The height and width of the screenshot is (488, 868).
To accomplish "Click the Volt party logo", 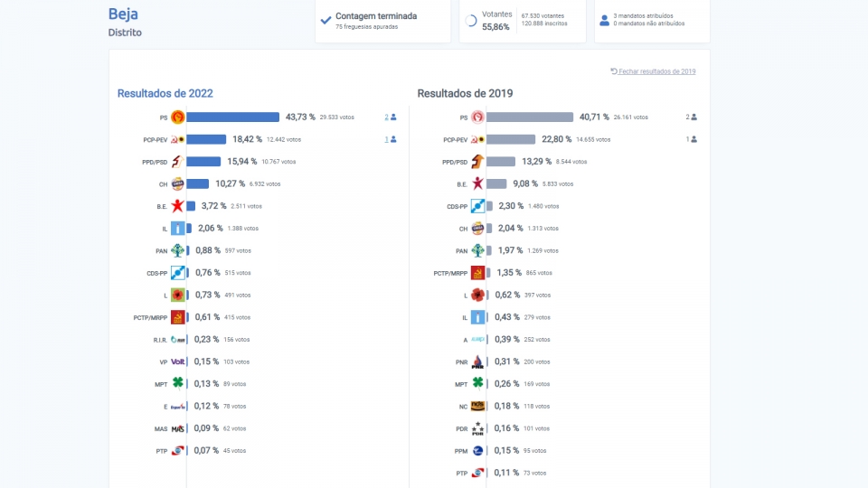I will (178, 361).
